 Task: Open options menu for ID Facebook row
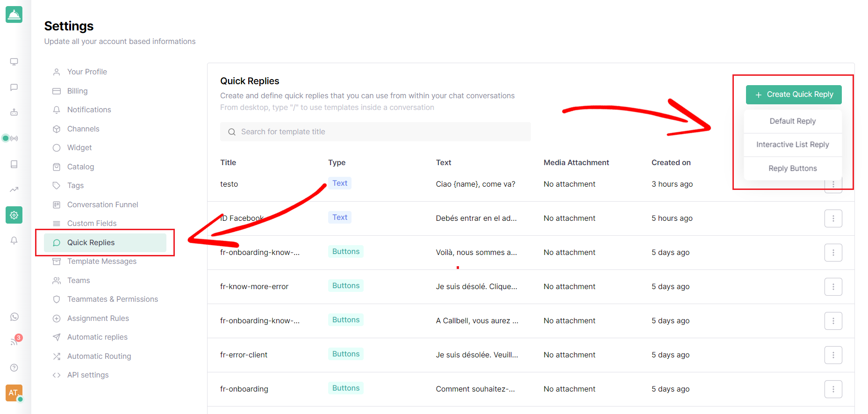point(833,218)
